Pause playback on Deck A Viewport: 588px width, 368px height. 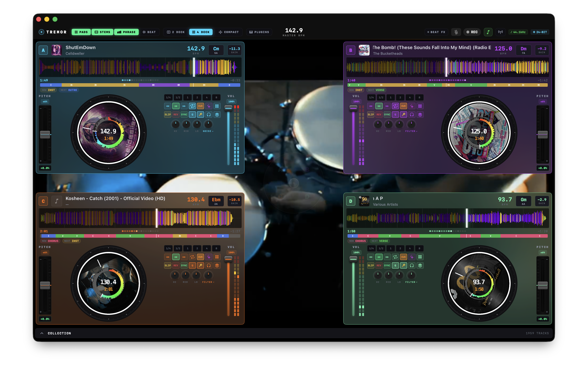point(176,106)
